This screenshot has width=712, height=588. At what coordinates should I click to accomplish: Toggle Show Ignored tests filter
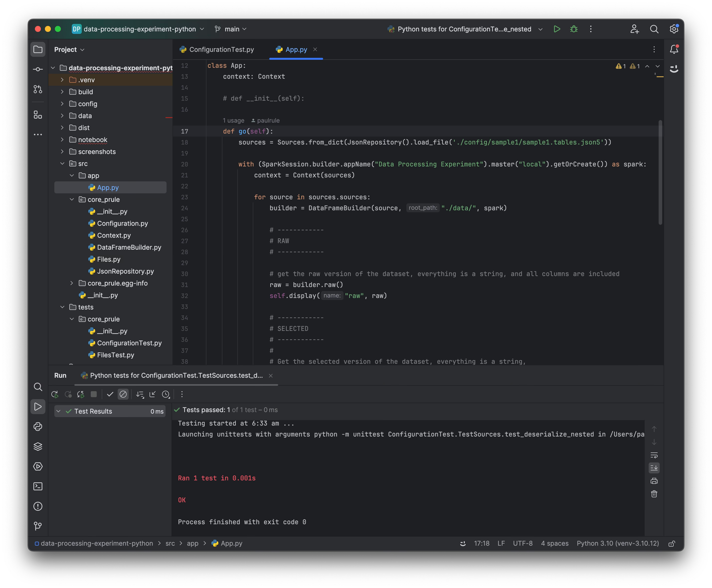[123, 394]
